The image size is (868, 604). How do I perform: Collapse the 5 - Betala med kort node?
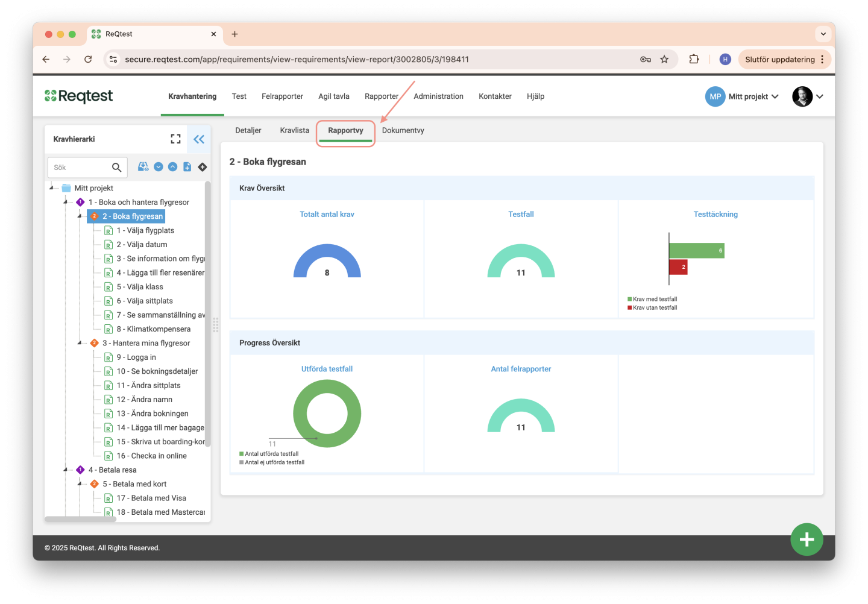coord(80,484)
